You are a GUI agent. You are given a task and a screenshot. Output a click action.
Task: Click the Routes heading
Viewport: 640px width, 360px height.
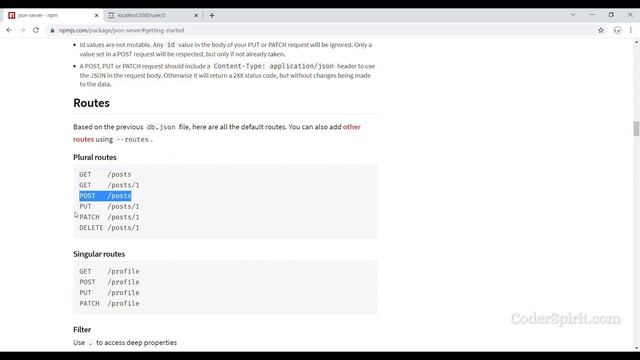[91, 103]
